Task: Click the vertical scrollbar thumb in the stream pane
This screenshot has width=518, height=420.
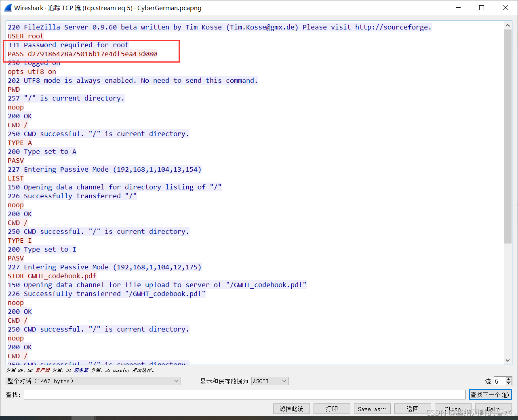Action: (x=508, y=136)
